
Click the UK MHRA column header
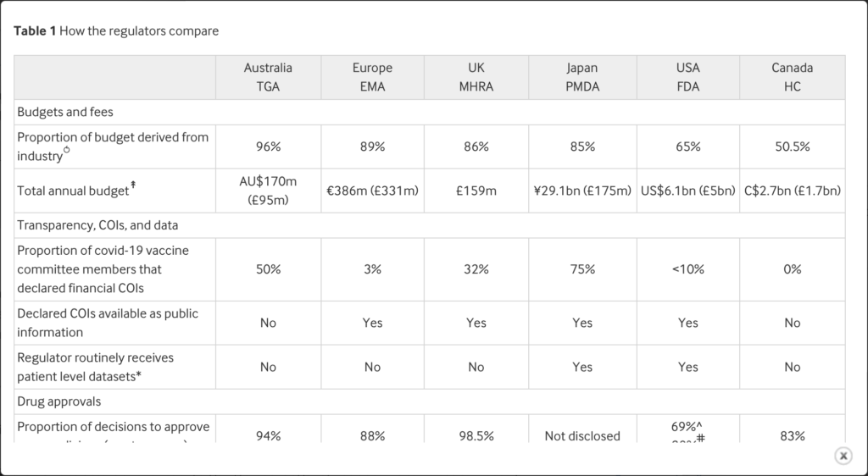[476, 77]
